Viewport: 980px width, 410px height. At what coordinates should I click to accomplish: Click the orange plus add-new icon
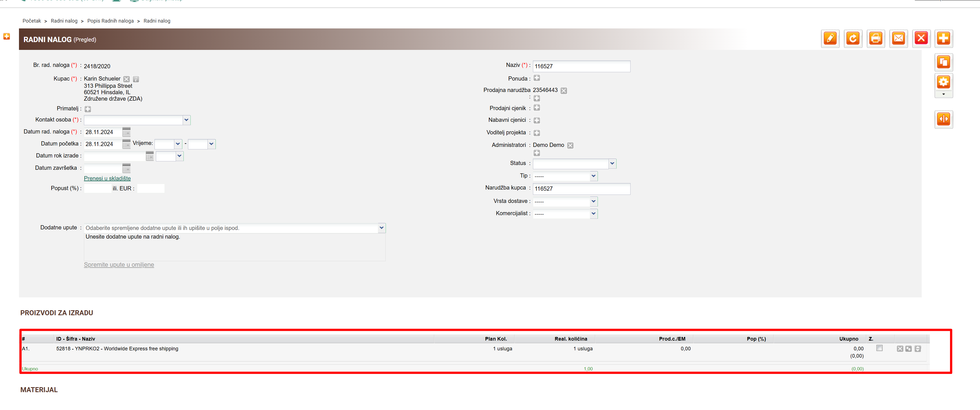tap(943, 38)
